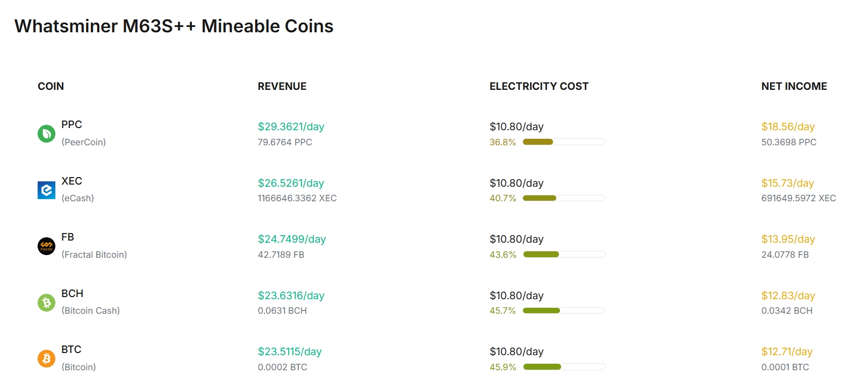The height and width of the screenshot is (388, 868).
Task: Click the BCH revenue value $23.6316/day
Action: click(x=290, y=295)
